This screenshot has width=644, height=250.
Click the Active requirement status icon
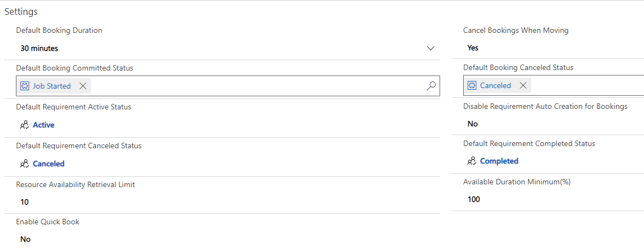point(24,125)
